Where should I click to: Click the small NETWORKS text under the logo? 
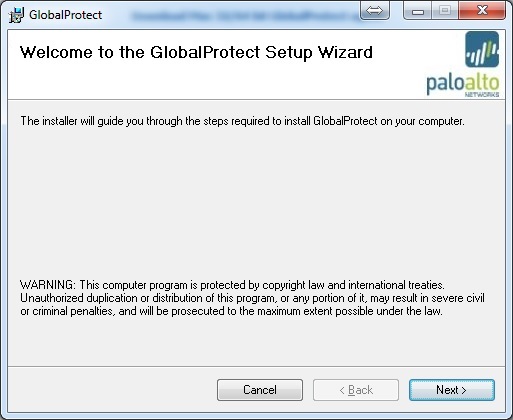pos(482,95)
